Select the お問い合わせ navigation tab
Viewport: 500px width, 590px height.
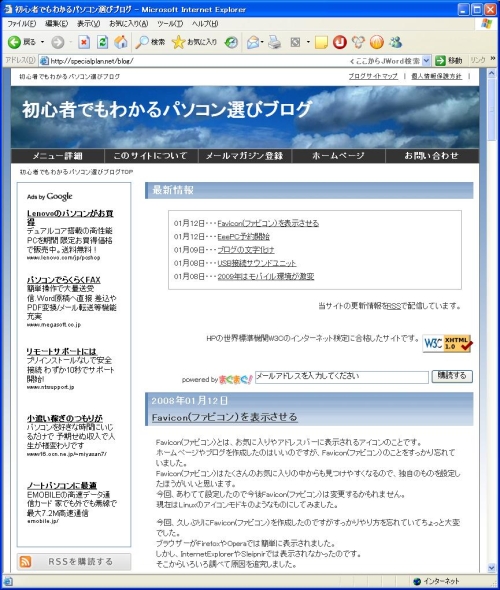click(432, 156)
